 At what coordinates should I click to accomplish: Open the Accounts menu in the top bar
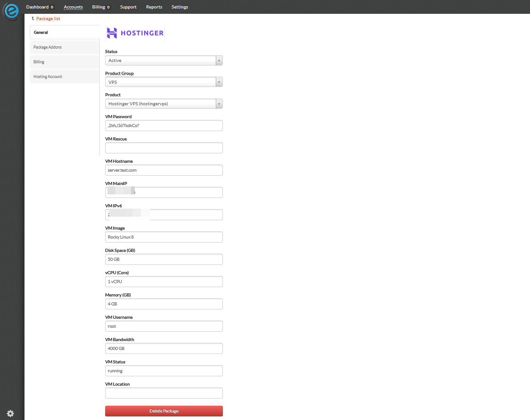[73, 7]
